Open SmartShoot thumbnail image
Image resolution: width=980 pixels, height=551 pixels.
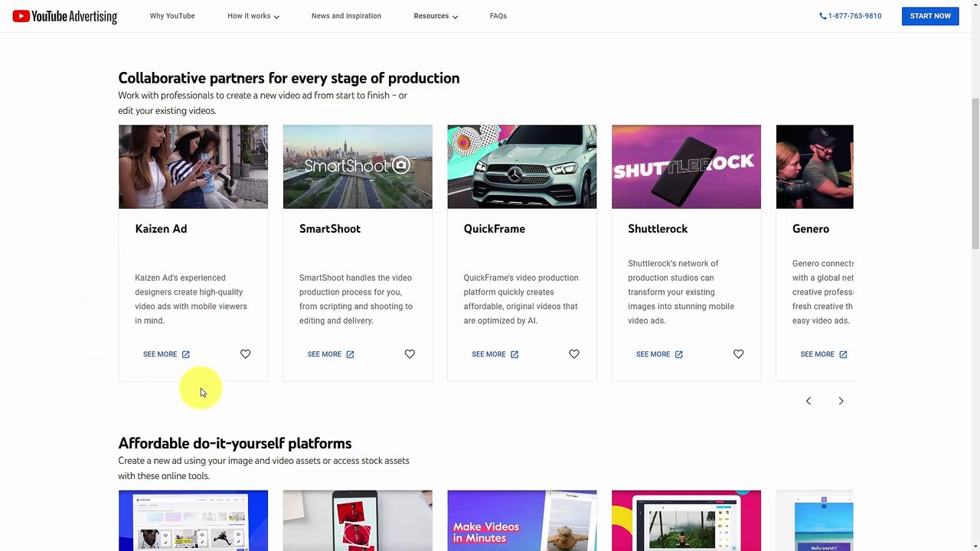click(358, 167)
